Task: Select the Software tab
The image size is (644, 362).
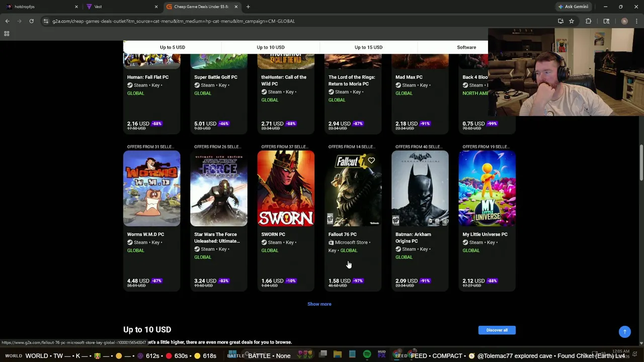Action: 466,47
